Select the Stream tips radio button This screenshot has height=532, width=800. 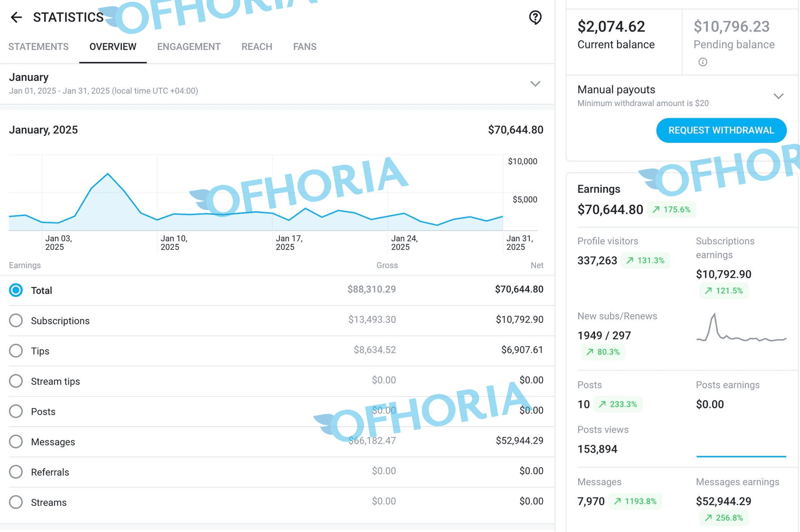coord(16,381)
